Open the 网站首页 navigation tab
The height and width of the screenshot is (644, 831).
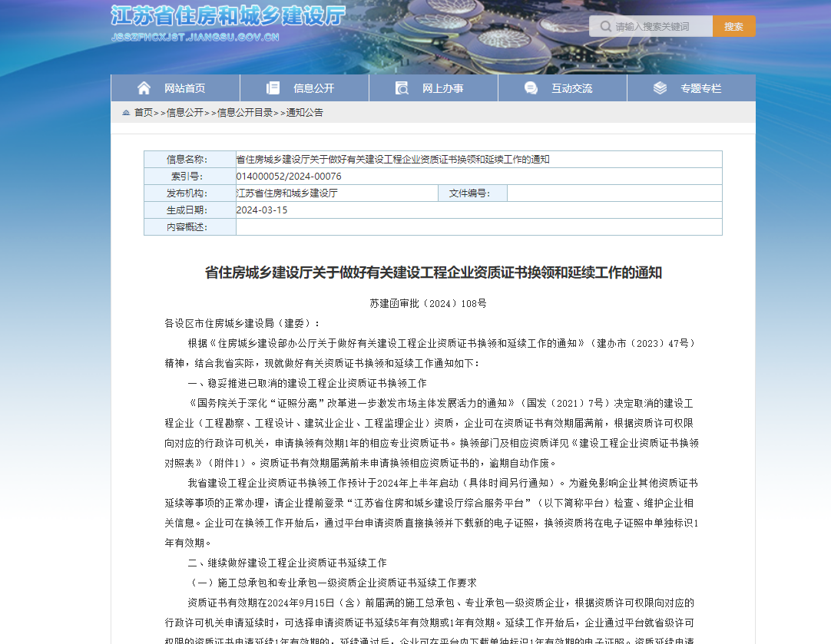pos(175,88)
